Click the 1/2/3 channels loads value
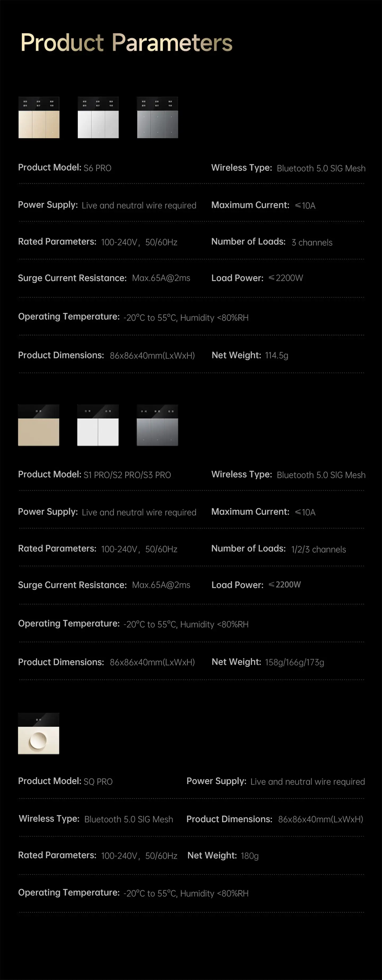 pos(318,550)
